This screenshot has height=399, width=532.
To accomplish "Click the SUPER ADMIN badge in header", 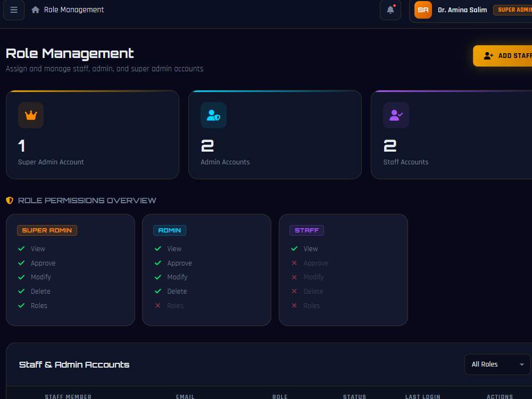I will tap(513, 10).
